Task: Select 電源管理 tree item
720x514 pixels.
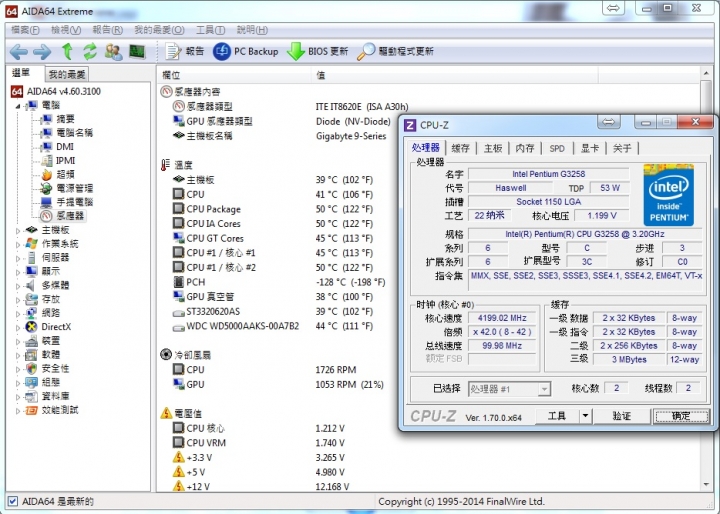Action: [67, 188]
